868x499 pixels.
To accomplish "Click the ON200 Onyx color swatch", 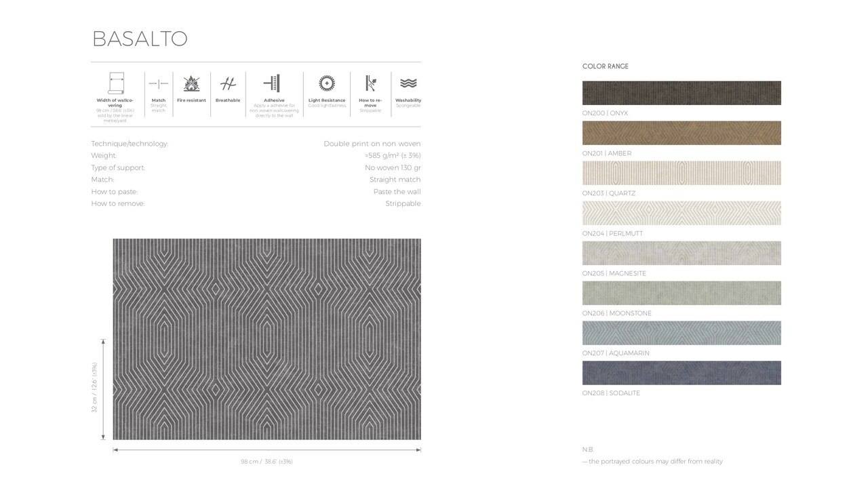I will (x=682, y=93).
